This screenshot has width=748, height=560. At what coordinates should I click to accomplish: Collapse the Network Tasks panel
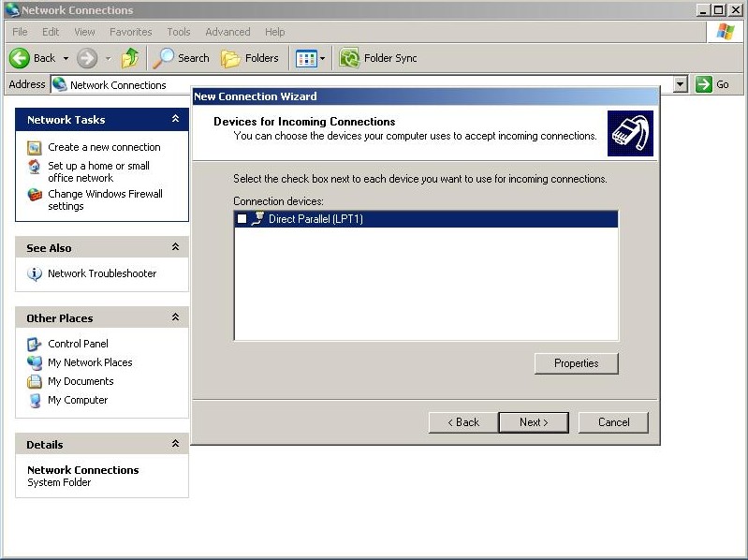pos(175,119)
